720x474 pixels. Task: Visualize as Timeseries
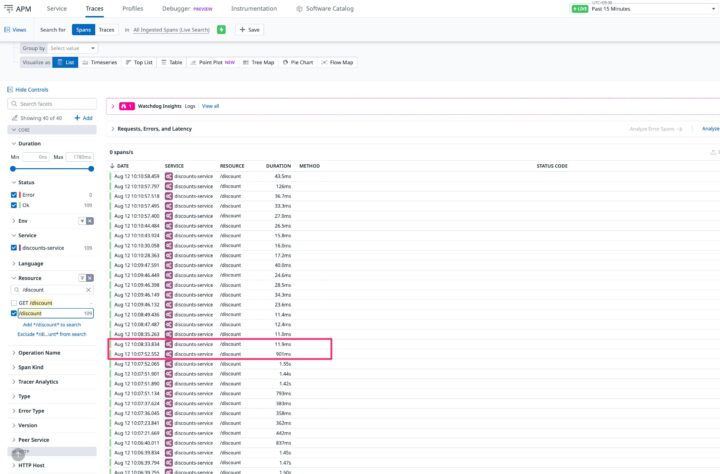pos(100,62)
